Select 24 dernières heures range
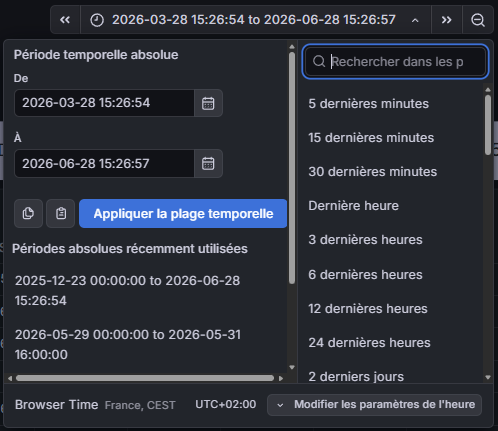 (369, 343)
